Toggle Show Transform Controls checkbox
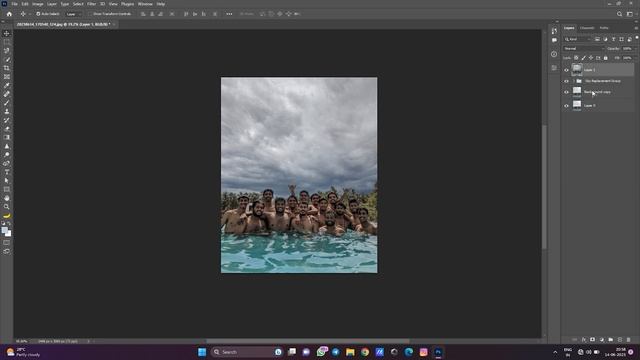 pyautogui.click(x=91, y=14)
